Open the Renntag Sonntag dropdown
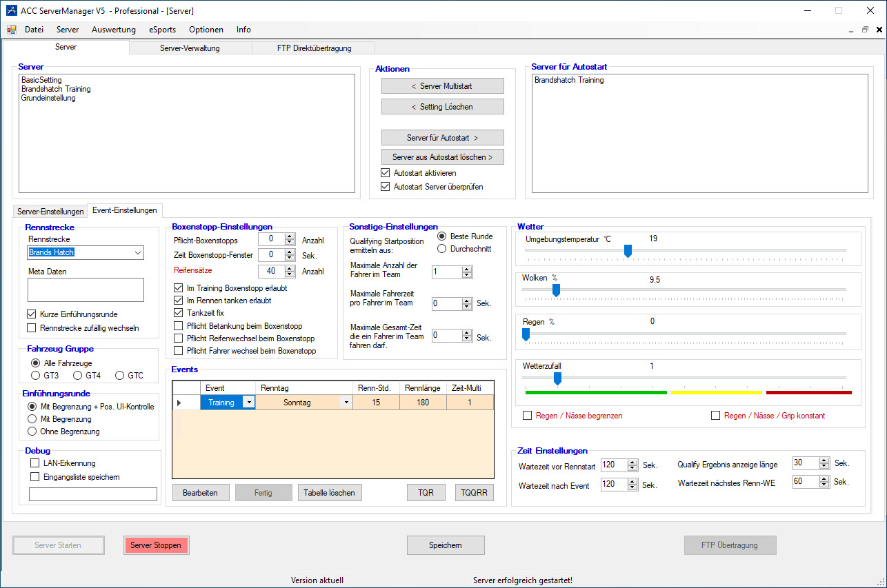Viewport: 887px width, 588px height. tap(345, 403)
